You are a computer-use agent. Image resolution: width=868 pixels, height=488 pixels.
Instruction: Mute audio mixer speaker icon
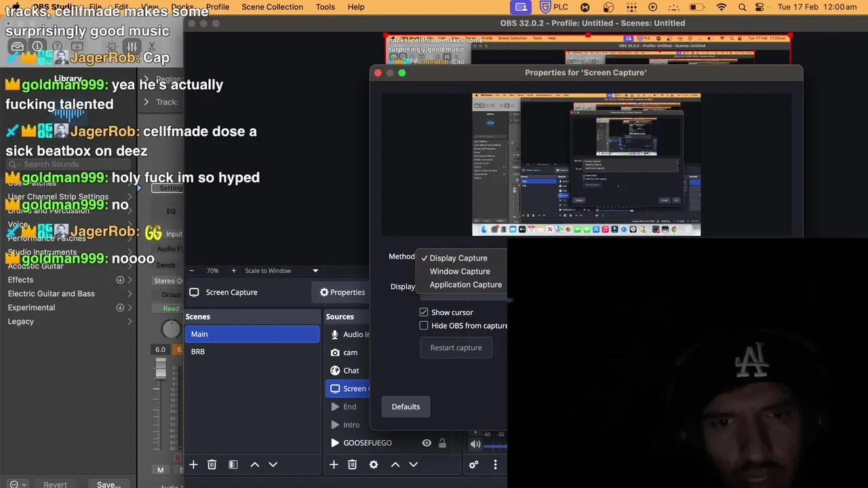click(475, 445)
